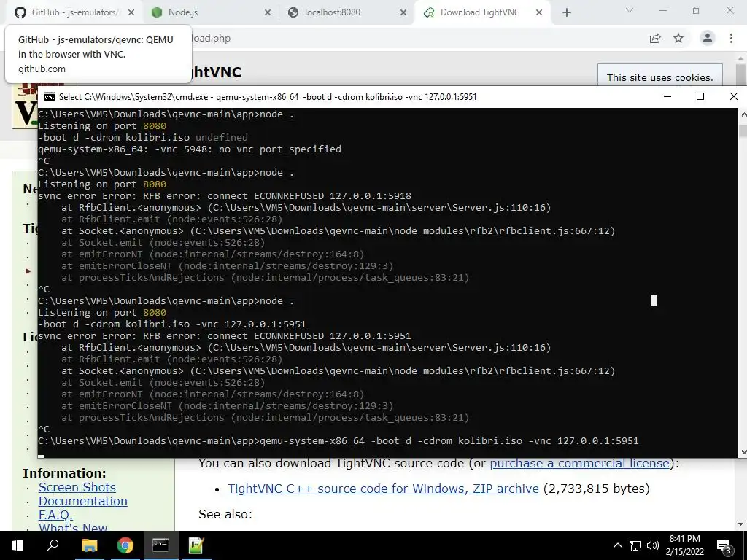Click the cmd window scrollbar up arrow

(x=743, y=114)
